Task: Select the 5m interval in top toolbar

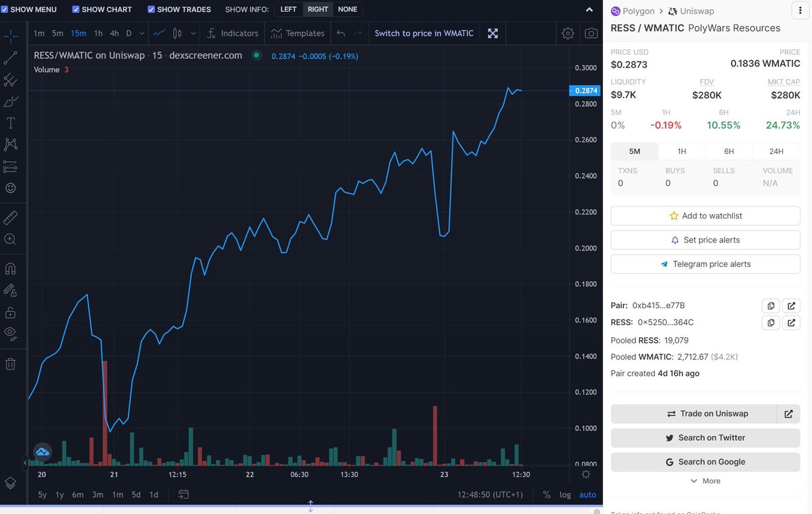Action: pyautogui.click(x=58, y=33)
